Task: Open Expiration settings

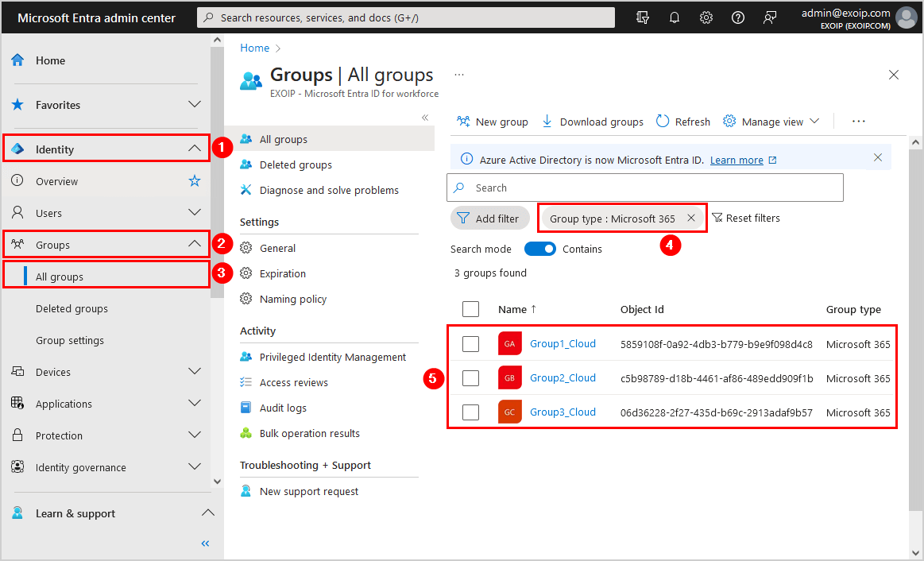Action: (283, 273)
